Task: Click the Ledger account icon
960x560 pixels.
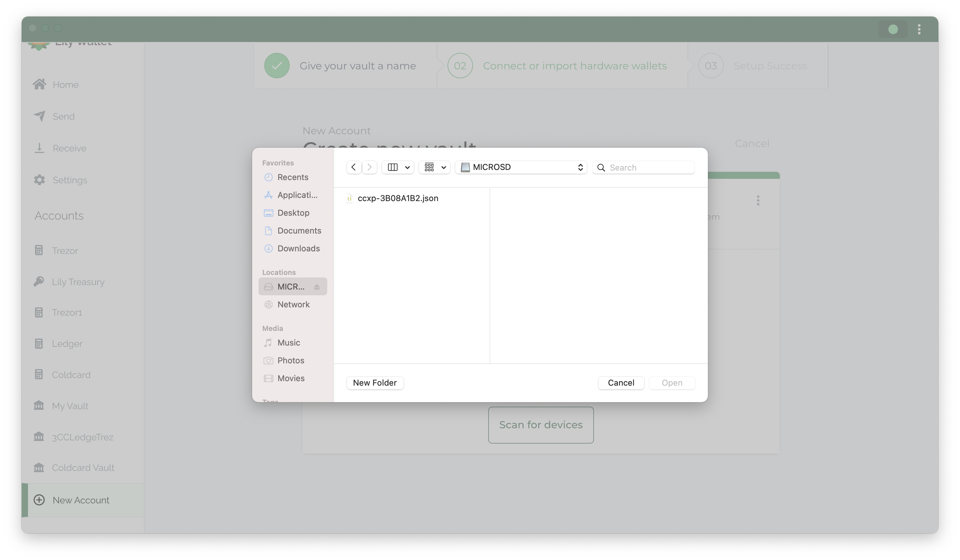Action: pos(39,343)
